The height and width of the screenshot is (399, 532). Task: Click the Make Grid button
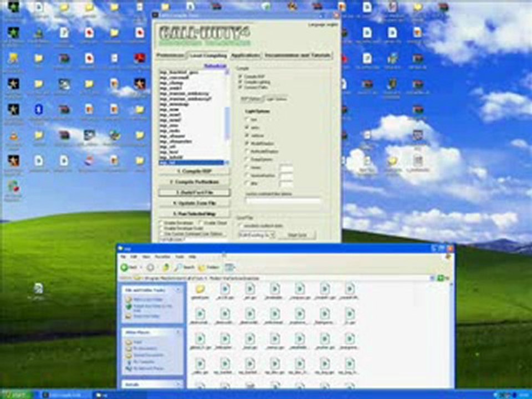(x=297, y=235)
